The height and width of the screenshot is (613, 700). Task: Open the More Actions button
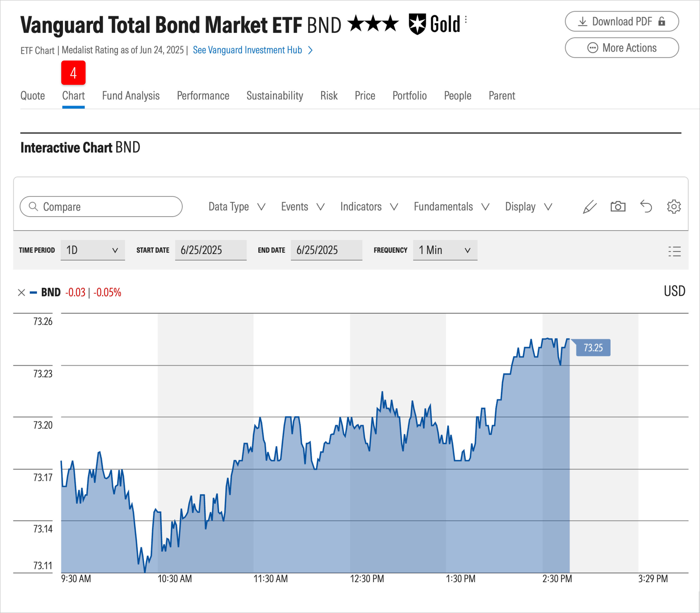pyautogui.click(x=622, y=48)
